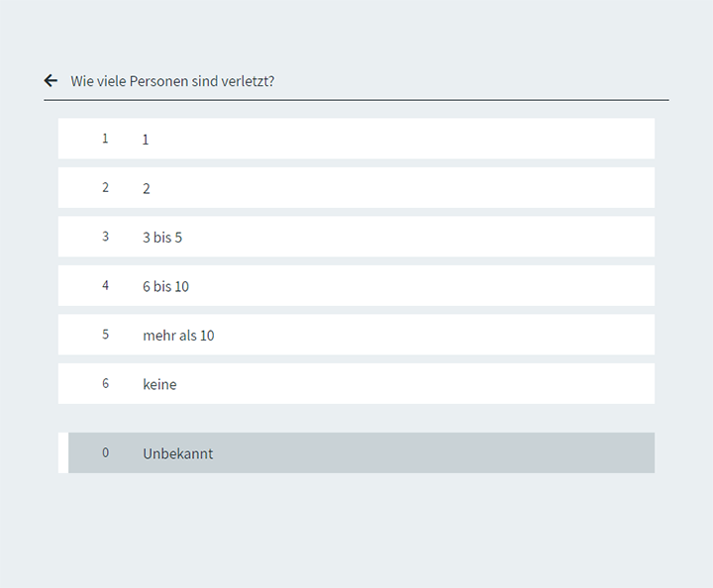Click shortcut number 2 in second row

coord(106,188)
